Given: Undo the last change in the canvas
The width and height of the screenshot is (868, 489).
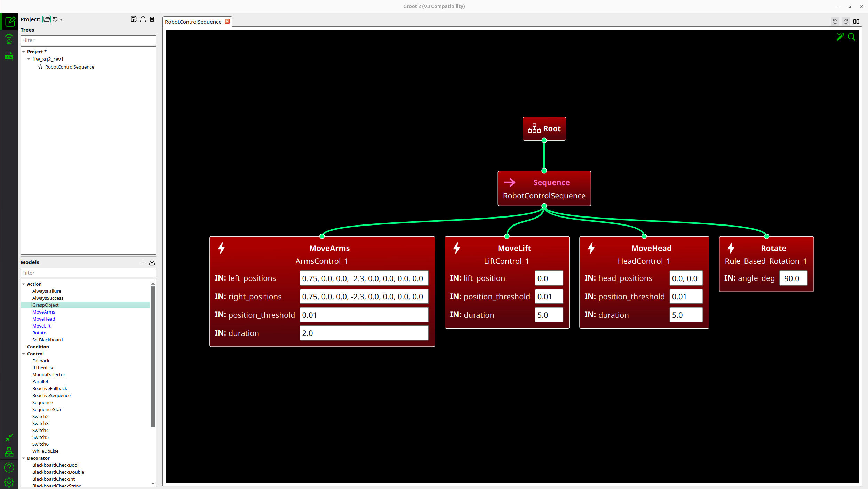Looking at the screenshot, I should 835,22.
